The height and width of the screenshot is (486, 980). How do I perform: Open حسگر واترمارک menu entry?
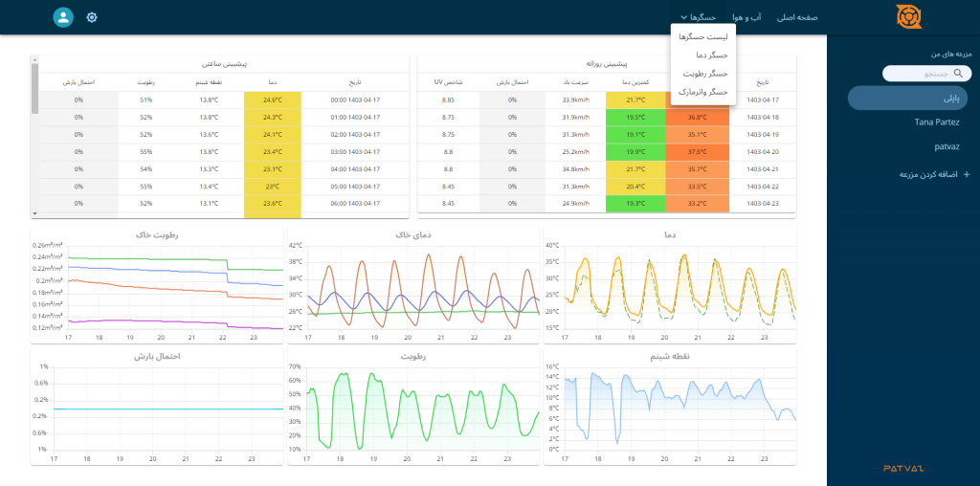coord(703,91)
